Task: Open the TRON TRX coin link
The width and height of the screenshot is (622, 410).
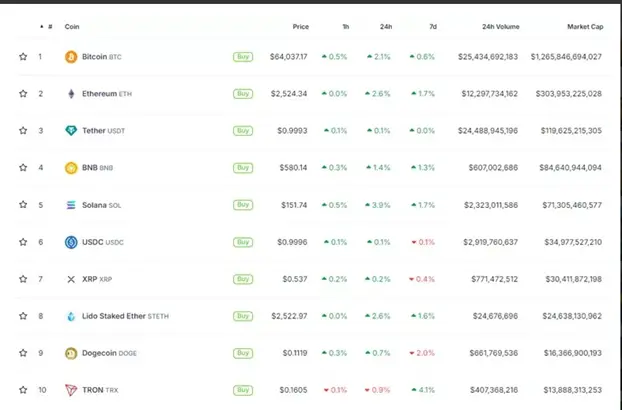Action: tap(100, 390)
